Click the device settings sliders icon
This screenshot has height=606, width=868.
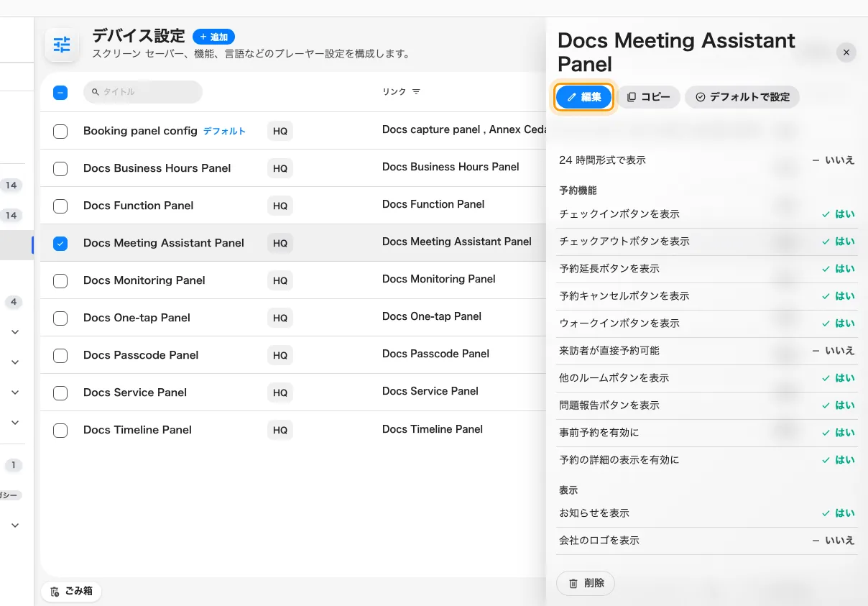pos(62,45)
